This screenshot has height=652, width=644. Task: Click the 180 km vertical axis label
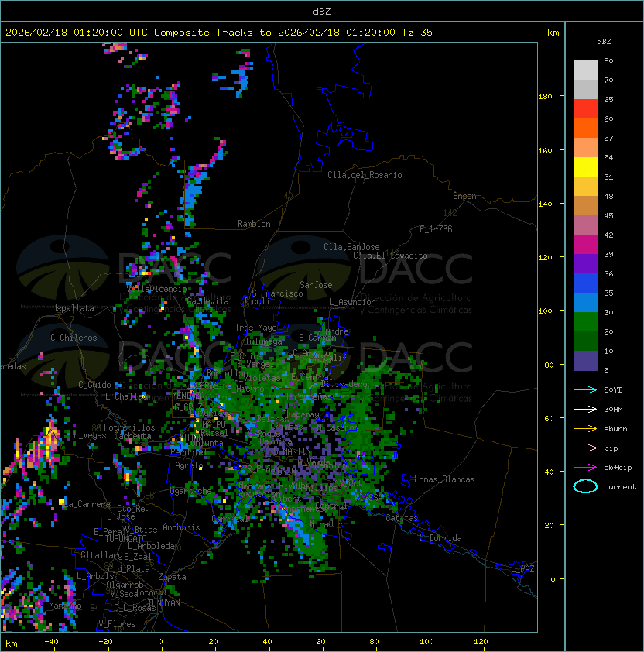tap(545, 97)
